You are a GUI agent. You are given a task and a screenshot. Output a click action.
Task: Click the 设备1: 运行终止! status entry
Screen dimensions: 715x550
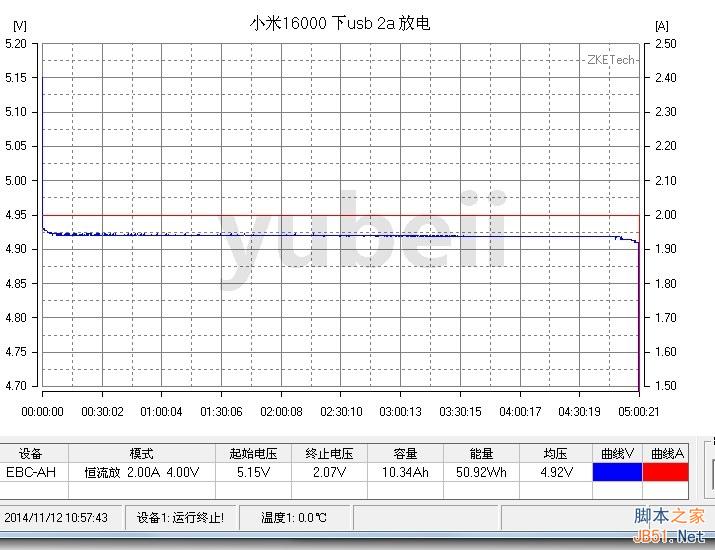click(x=181, y=518)
